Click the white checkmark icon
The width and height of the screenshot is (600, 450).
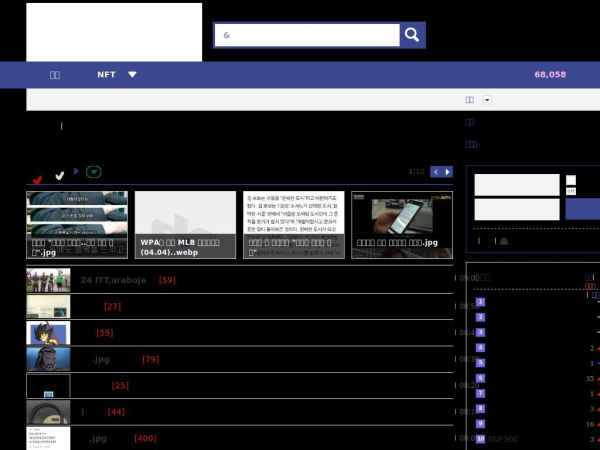coord(60,176)
